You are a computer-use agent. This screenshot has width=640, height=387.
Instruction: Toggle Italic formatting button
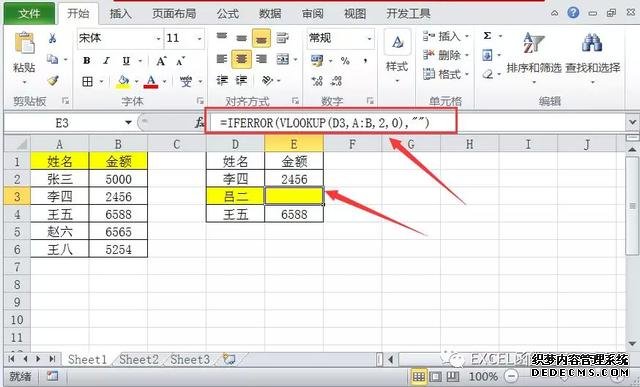(106, 61)
